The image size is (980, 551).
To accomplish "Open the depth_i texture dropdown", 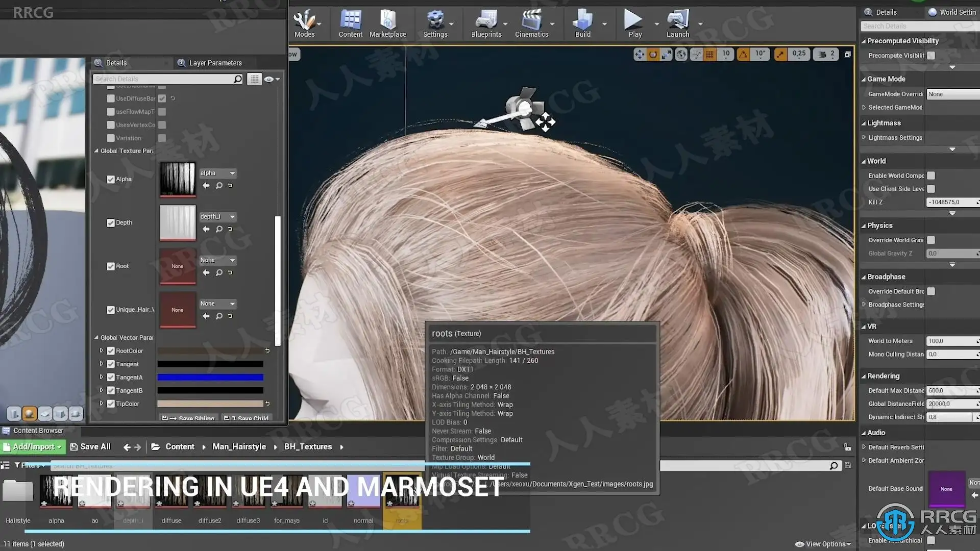I will pyautogui.click(x=217, y=217).
